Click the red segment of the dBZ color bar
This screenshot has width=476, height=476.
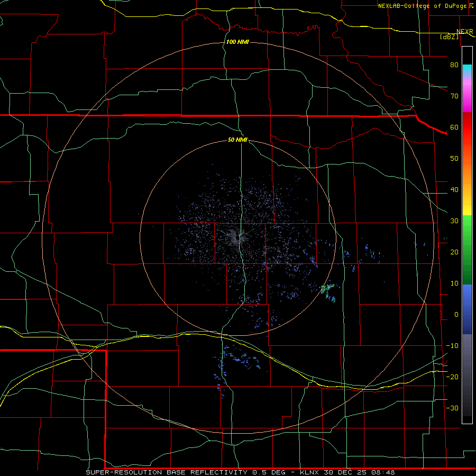pos(467,127)
